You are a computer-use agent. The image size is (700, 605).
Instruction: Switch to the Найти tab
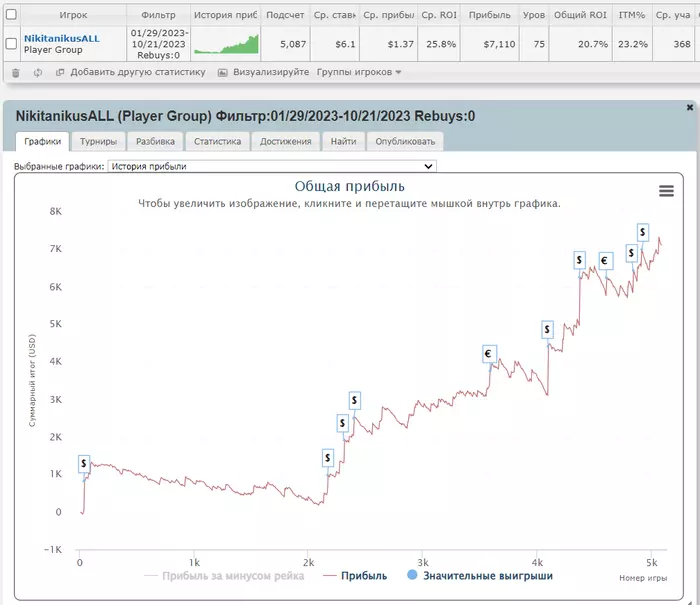point(343,142)
